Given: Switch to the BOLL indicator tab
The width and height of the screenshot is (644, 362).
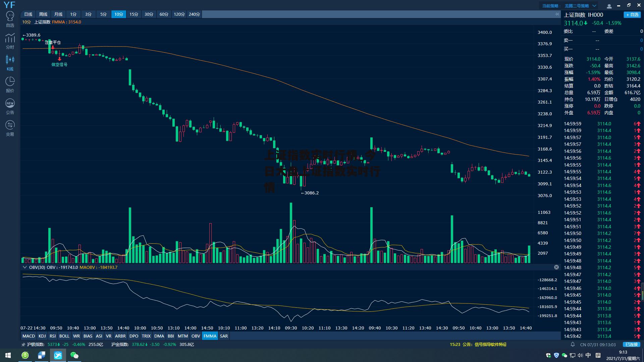Looking at the screenshot, I should (64, 336).
